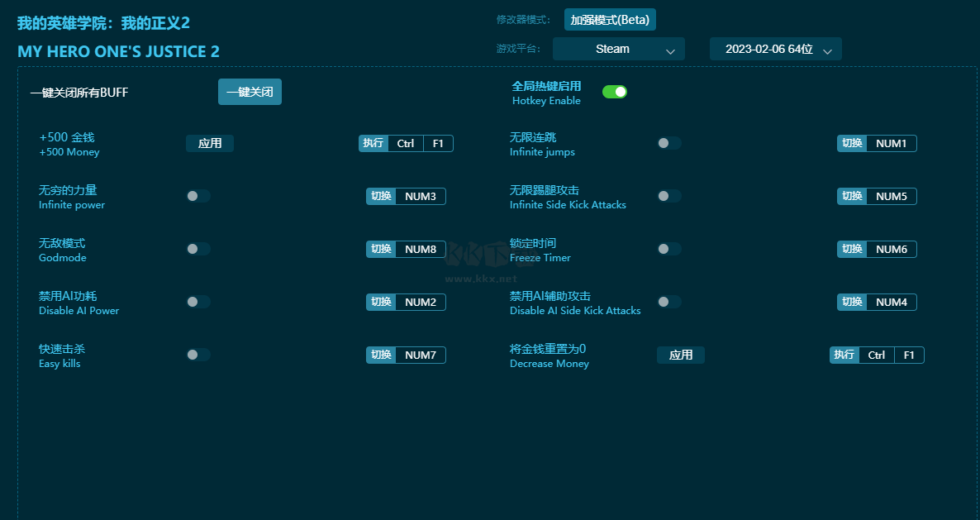Open the Steam game platform dropdown
Screen dimensions: 980x520
coord(619,49)
